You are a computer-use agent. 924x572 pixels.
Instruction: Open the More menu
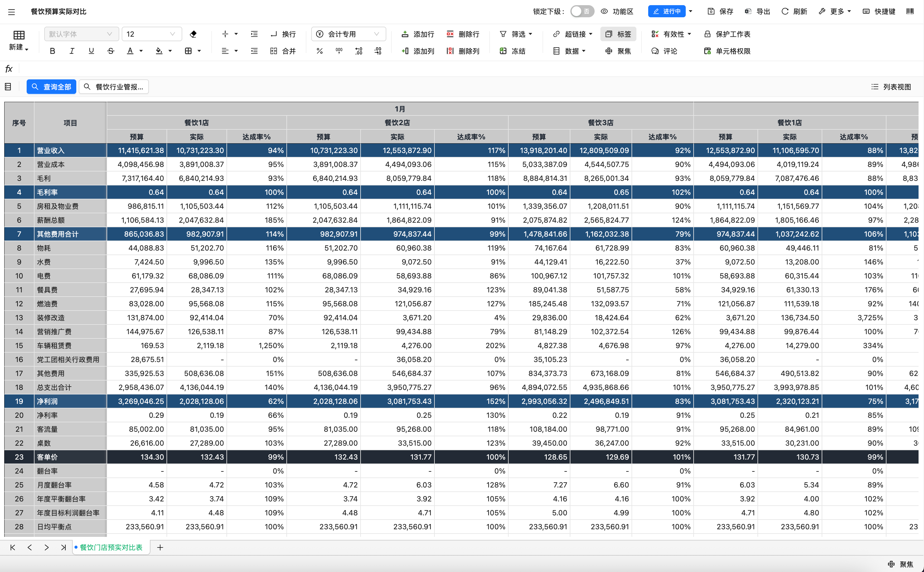[x=836, y=11]
